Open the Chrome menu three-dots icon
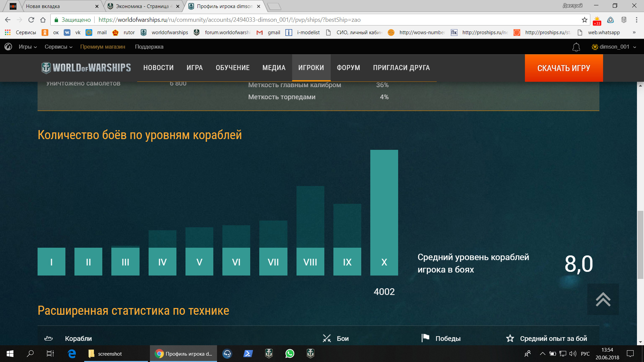Viewport: 644px width, 362px height. click(636, 20)
